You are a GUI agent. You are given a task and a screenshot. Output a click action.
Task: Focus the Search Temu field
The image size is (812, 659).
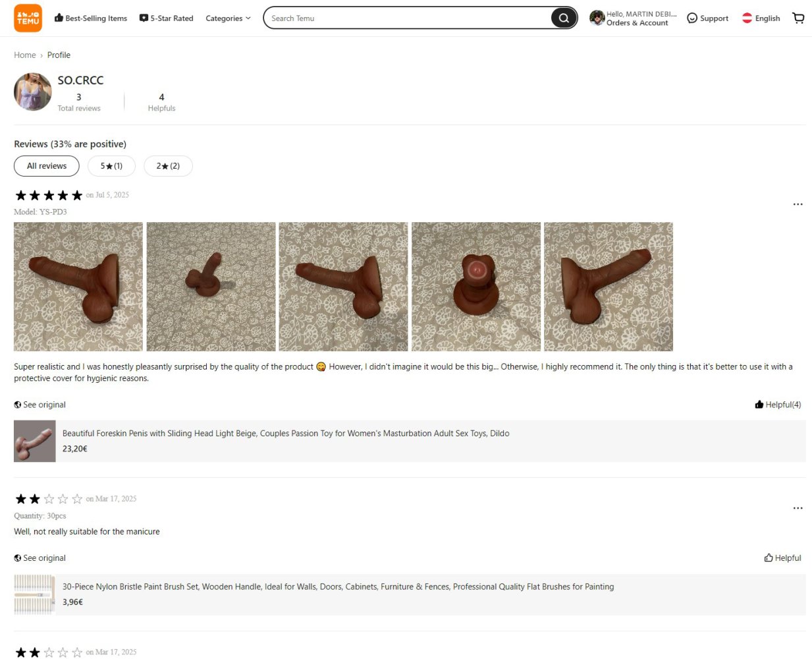click(x=408, y=18)
